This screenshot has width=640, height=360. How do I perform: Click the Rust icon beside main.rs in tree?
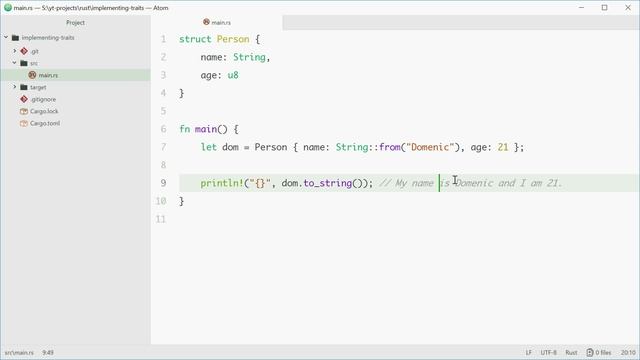pyautogui.click(x=32, y=75)
